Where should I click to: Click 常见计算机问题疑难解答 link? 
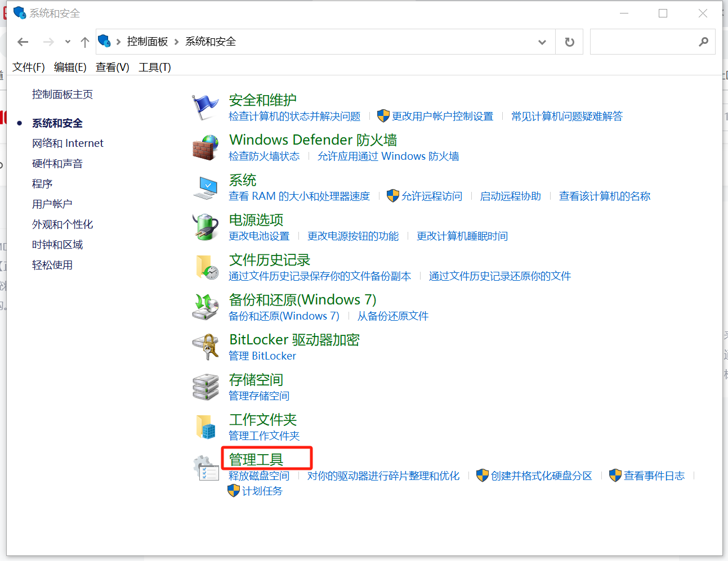pyautogui.click(x=567, y=116)
